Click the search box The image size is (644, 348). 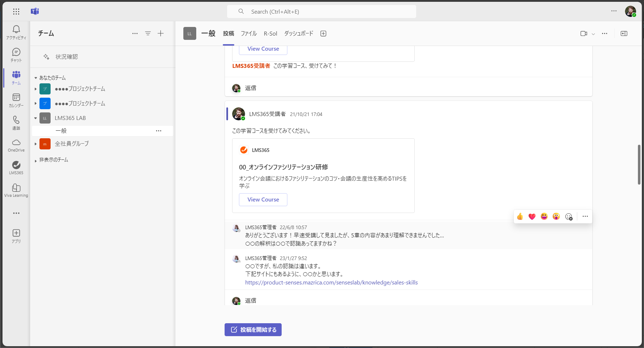point(321,11)
